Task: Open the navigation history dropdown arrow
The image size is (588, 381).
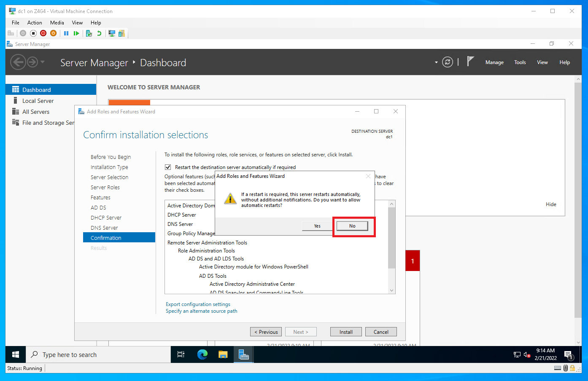Action: point(43,62)
